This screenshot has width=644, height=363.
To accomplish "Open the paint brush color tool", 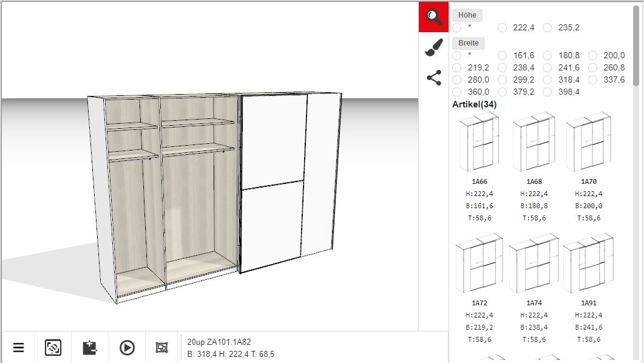I will click(434, 47).
